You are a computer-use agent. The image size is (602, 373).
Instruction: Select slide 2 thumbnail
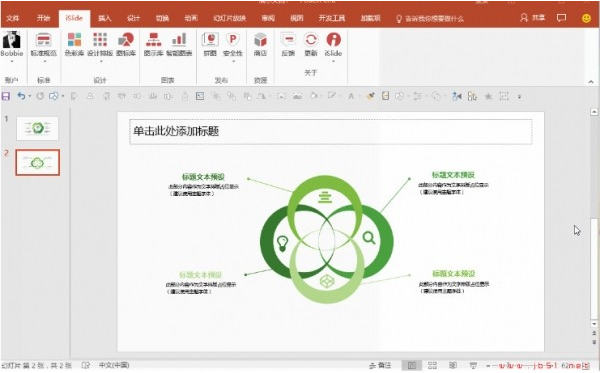coord(38,162)
